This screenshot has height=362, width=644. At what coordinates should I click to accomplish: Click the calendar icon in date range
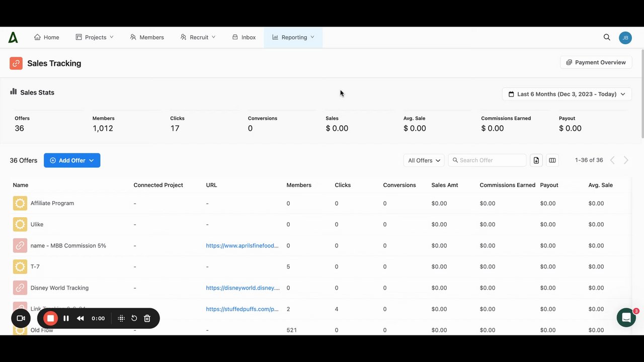[x=511, y=94]
